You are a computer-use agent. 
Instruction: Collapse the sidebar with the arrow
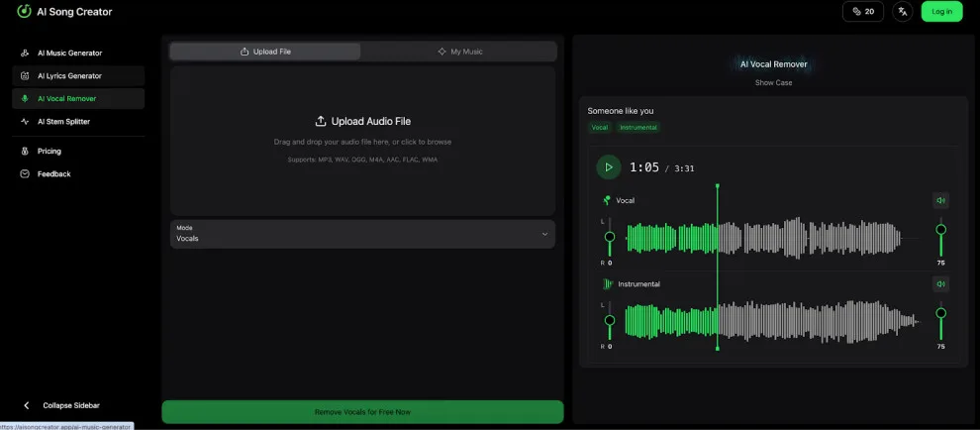pyautogui.click(x=27, y=405)
